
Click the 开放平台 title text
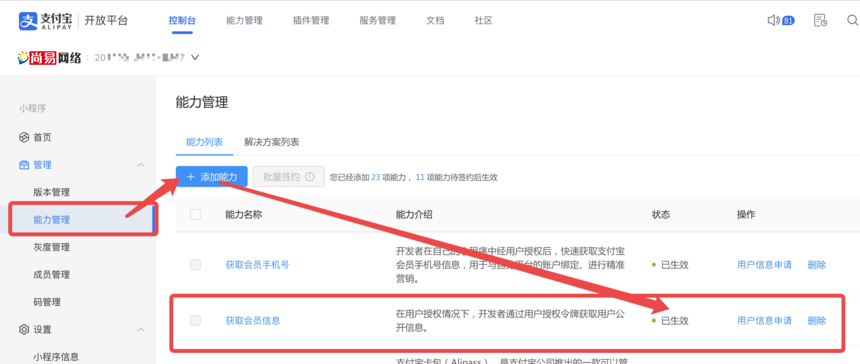coord(106,21)
